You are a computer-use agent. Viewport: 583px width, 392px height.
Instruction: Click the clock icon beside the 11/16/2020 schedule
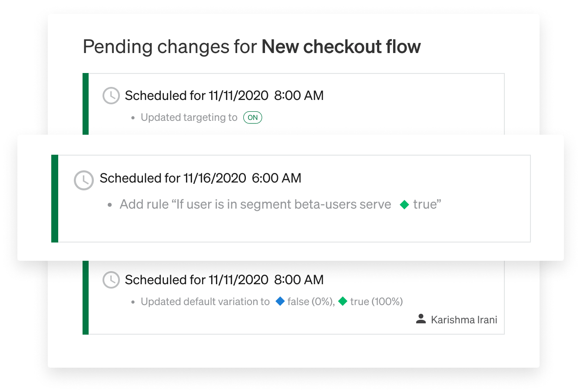pyautogui.click(x=83, y=180)
